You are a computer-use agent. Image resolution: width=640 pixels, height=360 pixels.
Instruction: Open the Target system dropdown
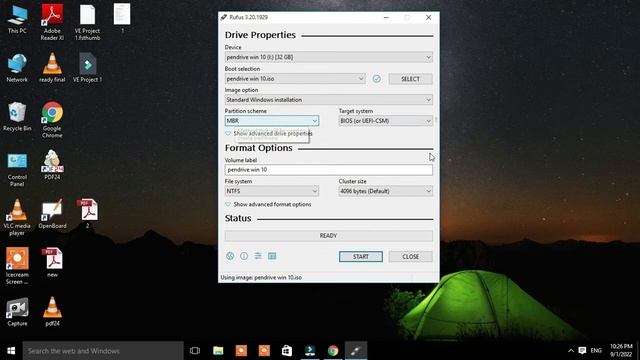click(x=385, y=121)
